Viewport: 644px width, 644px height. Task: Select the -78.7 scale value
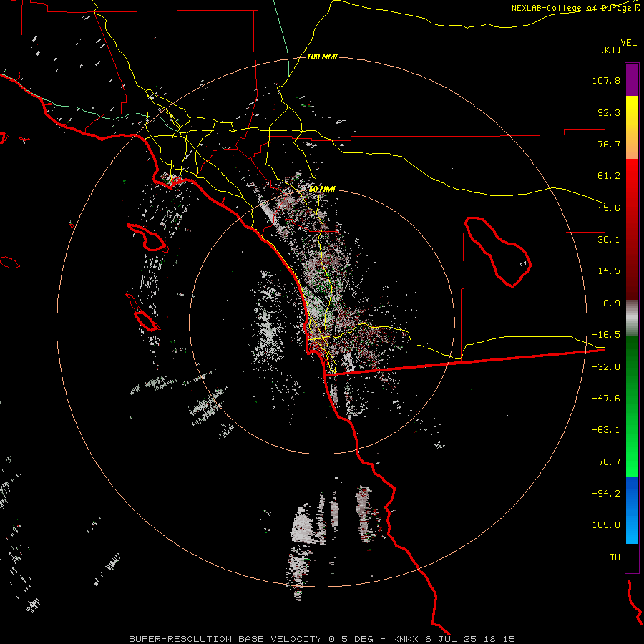[606, 462]
